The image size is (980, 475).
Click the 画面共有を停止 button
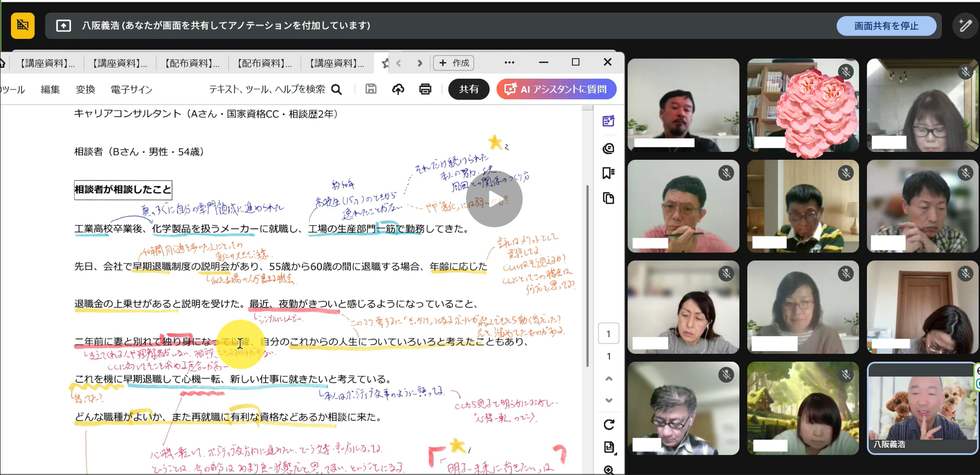[886, 26]
